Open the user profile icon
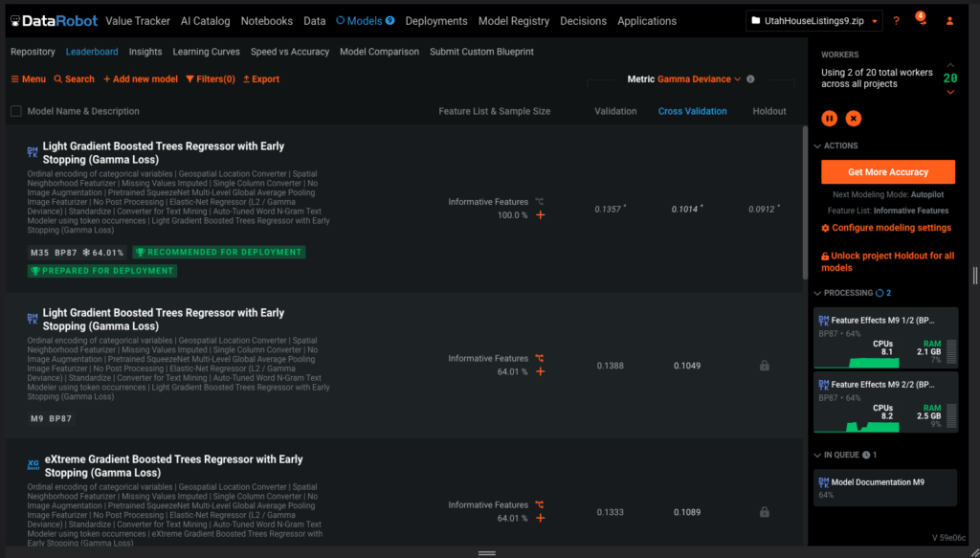The width and height of the screenshot is (980, 558). [x=949, y=21]
